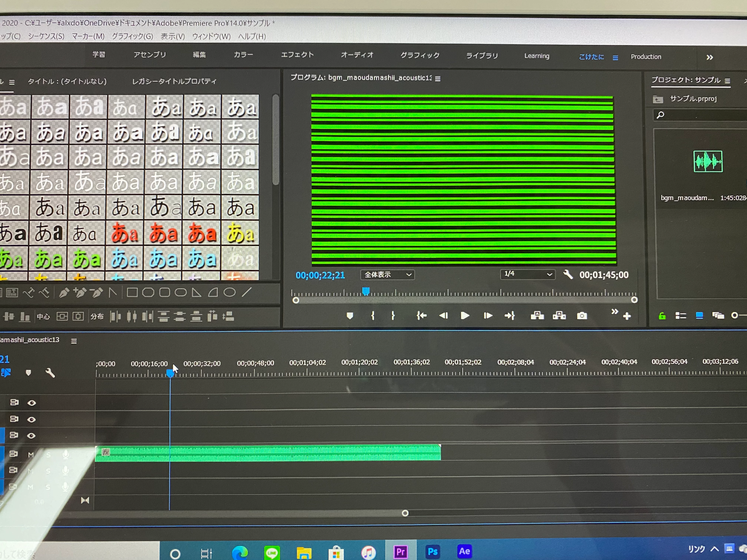Switch to the エフェクト workspace tab

coord(297,55)
